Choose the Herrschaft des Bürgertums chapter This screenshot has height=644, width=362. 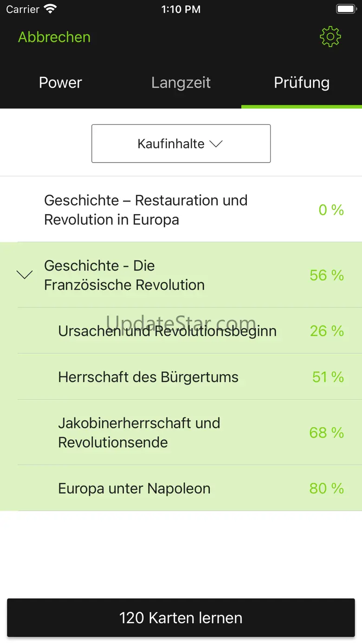(x=148, y=377)
